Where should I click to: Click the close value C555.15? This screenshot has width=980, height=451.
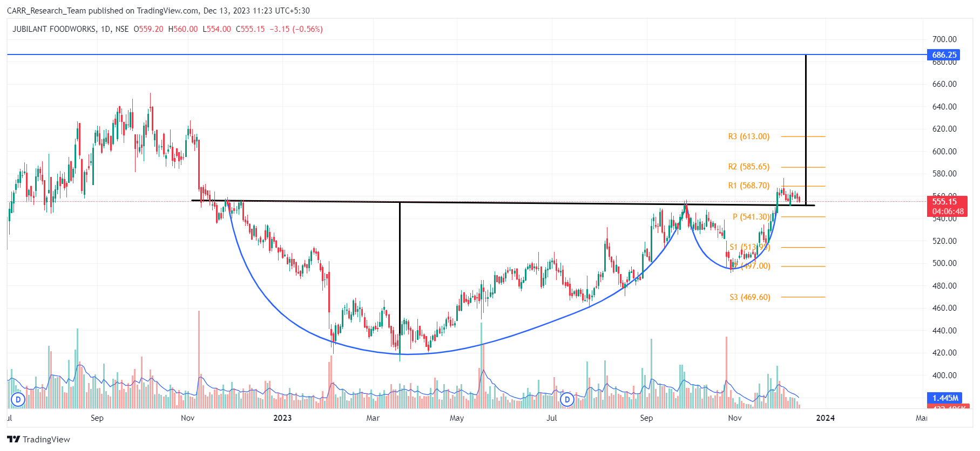[251, 29]
